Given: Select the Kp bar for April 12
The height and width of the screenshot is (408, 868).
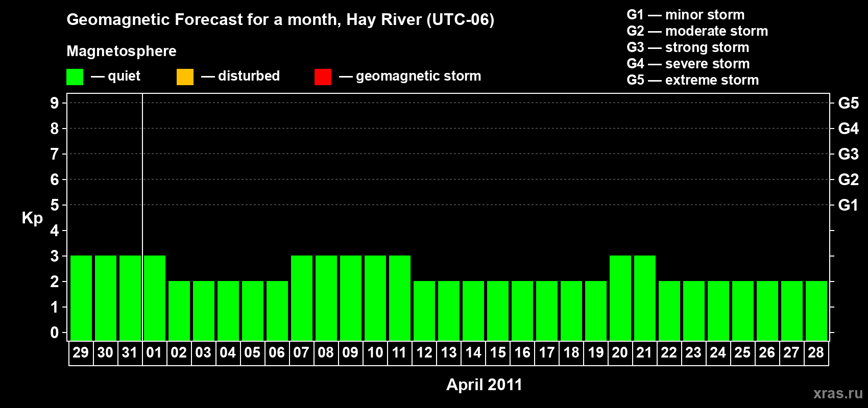Looking at the screenshot, I should pos(424,311).
